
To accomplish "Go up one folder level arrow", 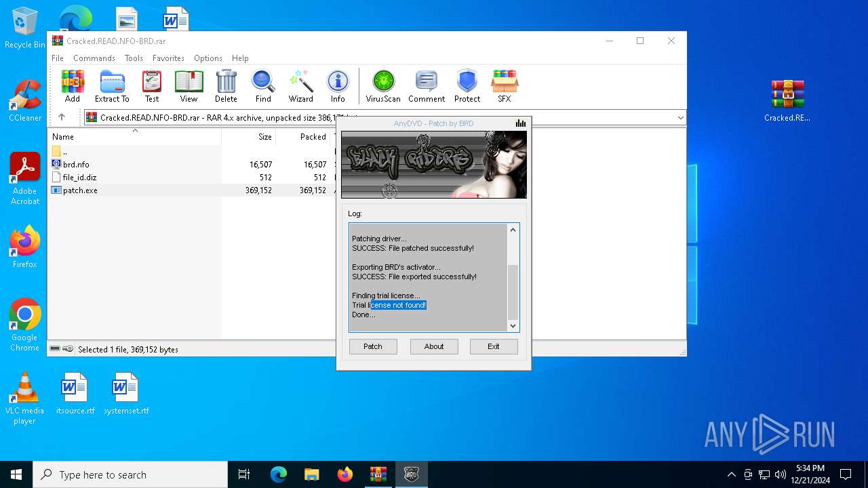I will 62,117.
